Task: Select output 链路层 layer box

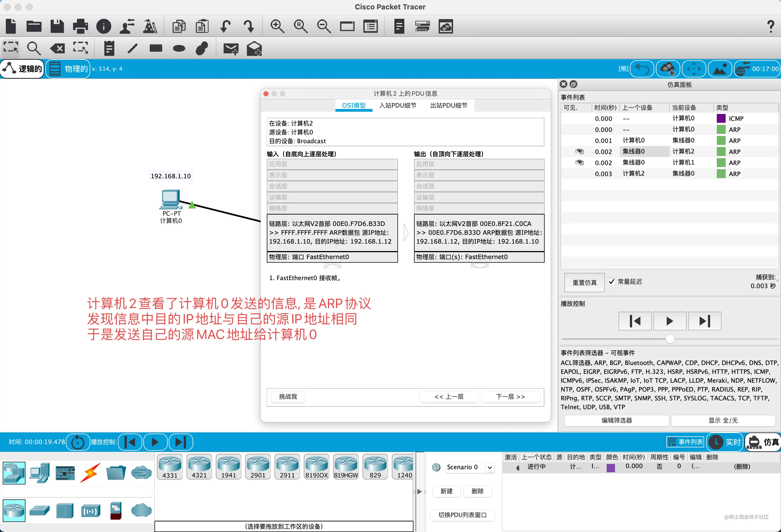Action: (x=479, y=233)
